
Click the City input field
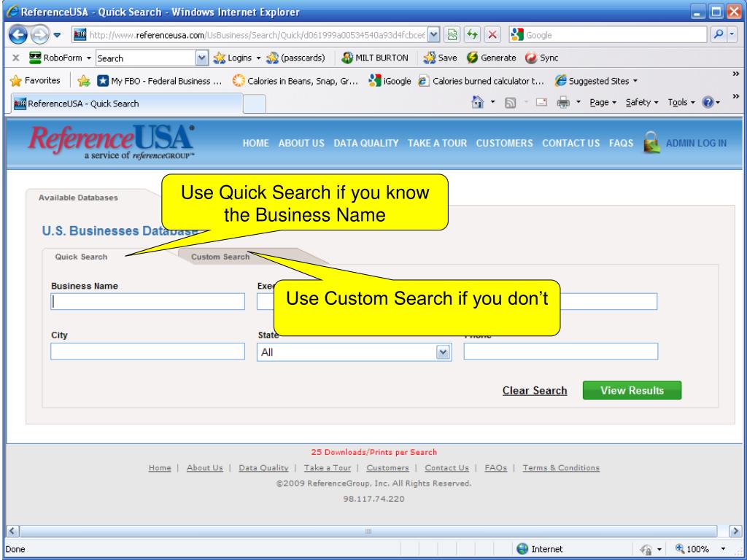coord(147,351)
